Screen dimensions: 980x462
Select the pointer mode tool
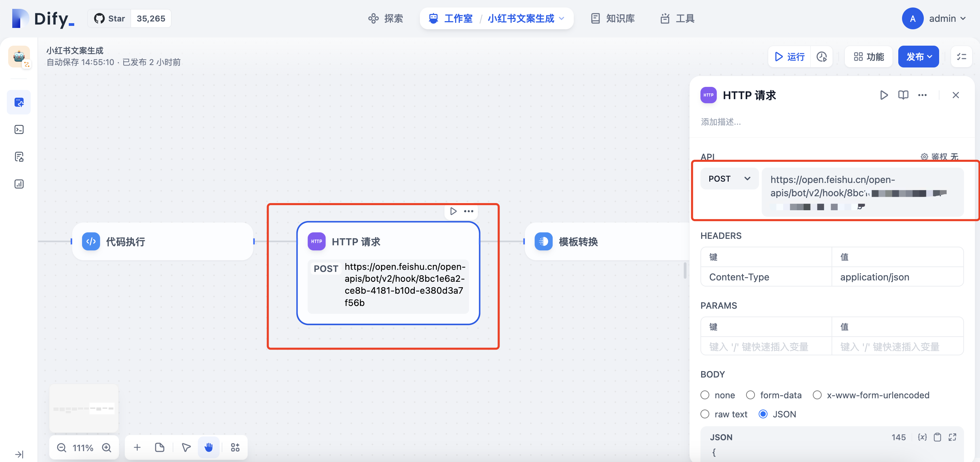coord(186,448)
